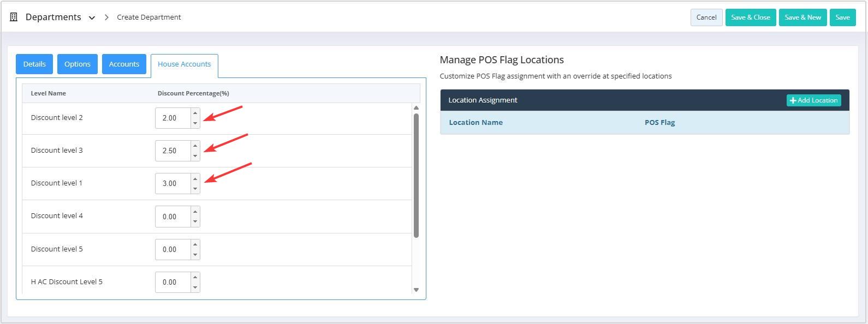Decrease Discount level 5 percentage with down arrow
The height and width of the screenshot is (324, 868).
coord(195,255)
